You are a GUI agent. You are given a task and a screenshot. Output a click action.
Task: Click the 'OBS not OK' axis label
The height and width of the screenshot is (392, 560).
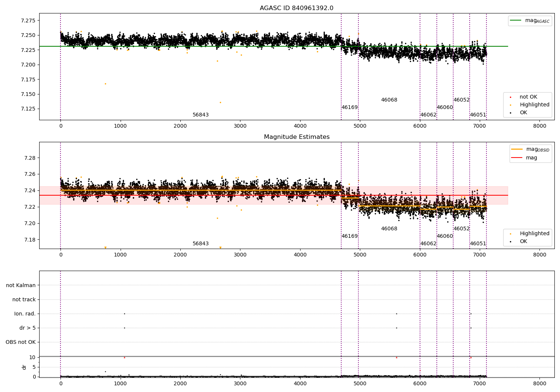pos(21,342)
